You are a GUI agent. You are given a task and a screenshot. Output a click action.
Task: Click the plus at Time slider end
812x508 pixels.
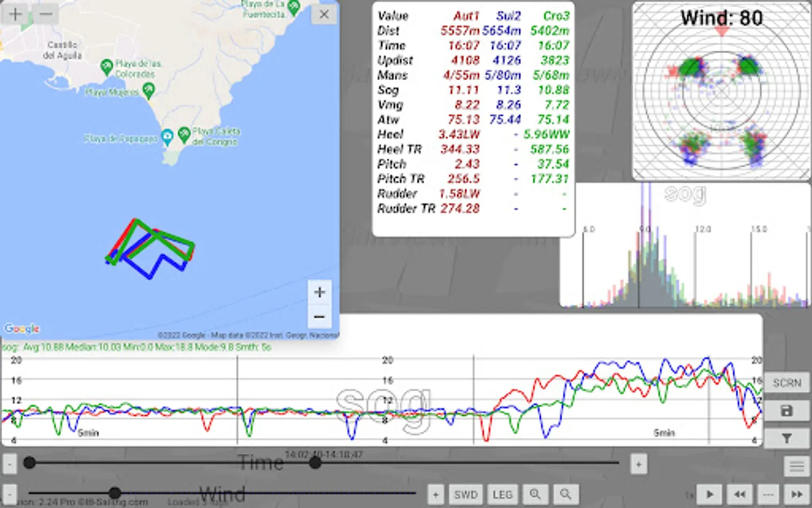[x=638, y=464]
